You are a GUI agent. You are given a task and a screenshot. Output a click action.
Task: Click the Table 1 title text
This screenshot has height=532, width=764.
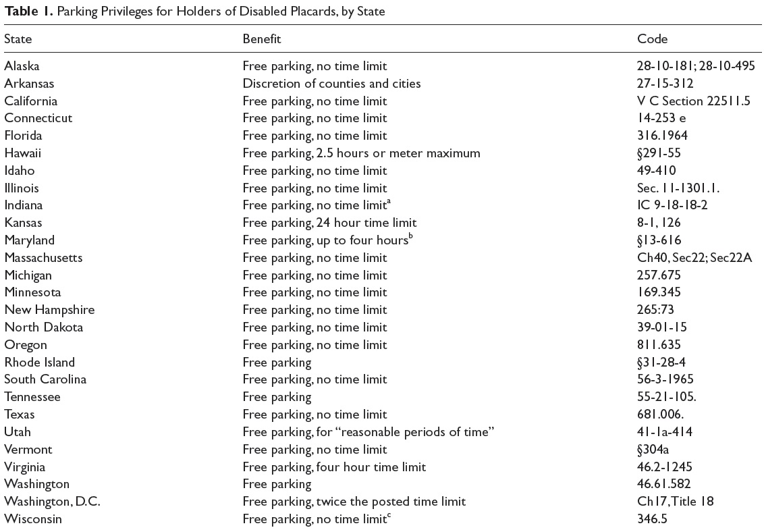tap(194, 12)
